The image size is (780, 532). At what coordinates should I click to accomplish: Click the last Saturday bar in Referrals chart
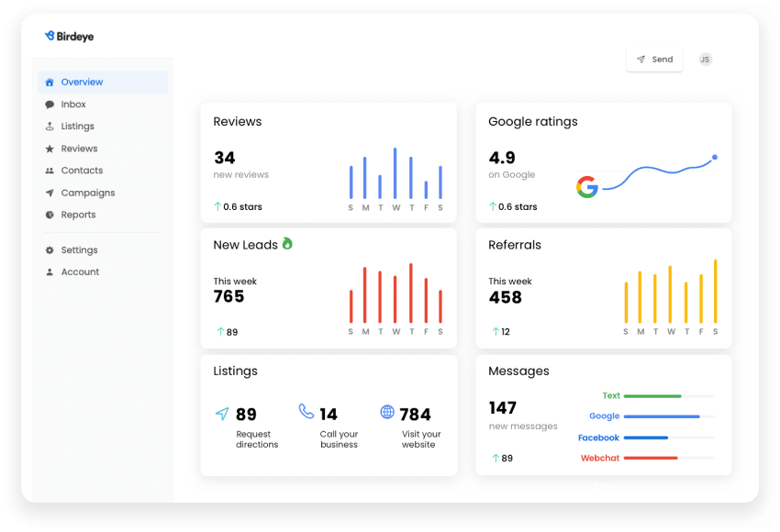coord(716,292)
